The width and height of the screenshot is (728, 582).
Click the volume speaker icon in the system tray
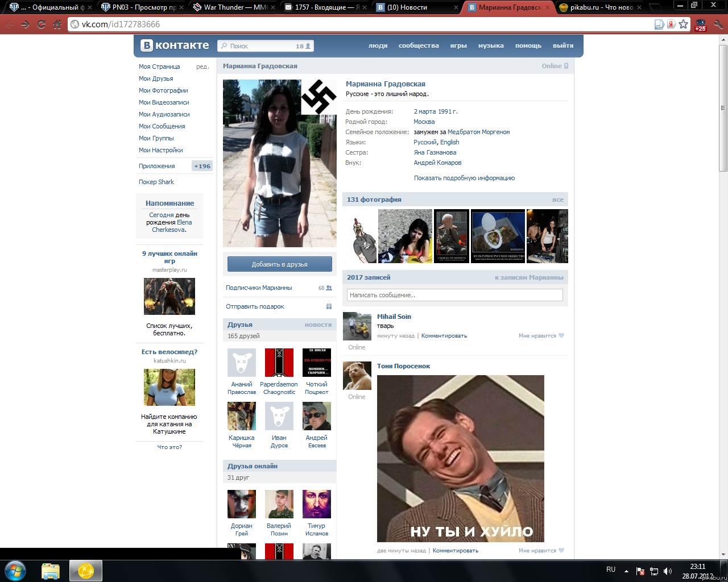pos(668,571)
